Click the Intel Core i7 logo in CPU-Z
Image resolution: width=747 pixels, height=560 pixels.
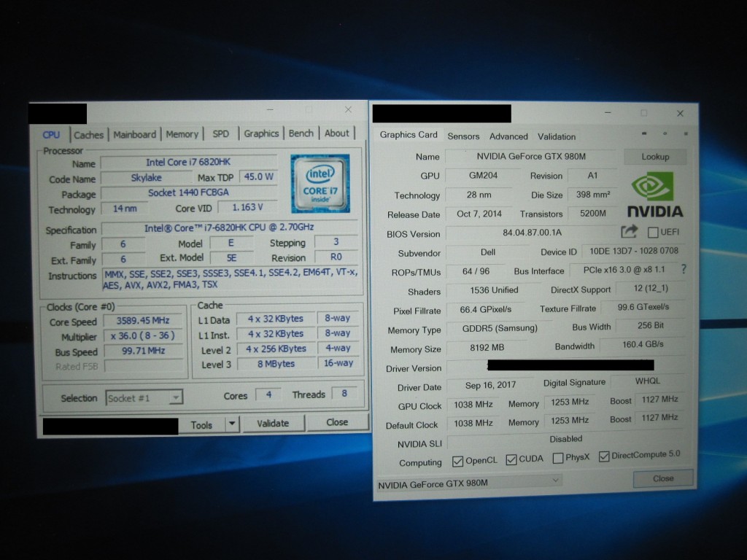(x=320, y=183)
